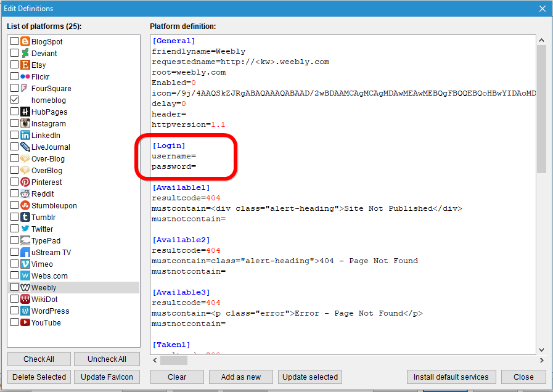Screen dimensions: 553x392
Task: Click the Uncheck All button
Action: pyautogui.click(x=107, y=359)
